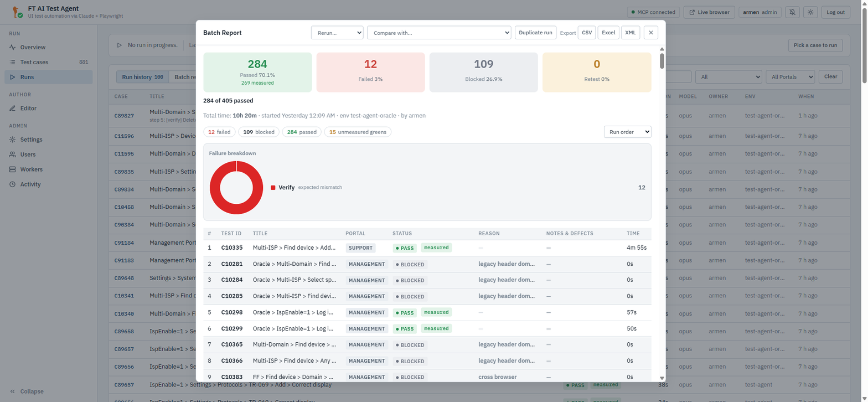868x402 pixels.
Task: Open Settings in the Admin sidebar section
Action: click(48, 140)
